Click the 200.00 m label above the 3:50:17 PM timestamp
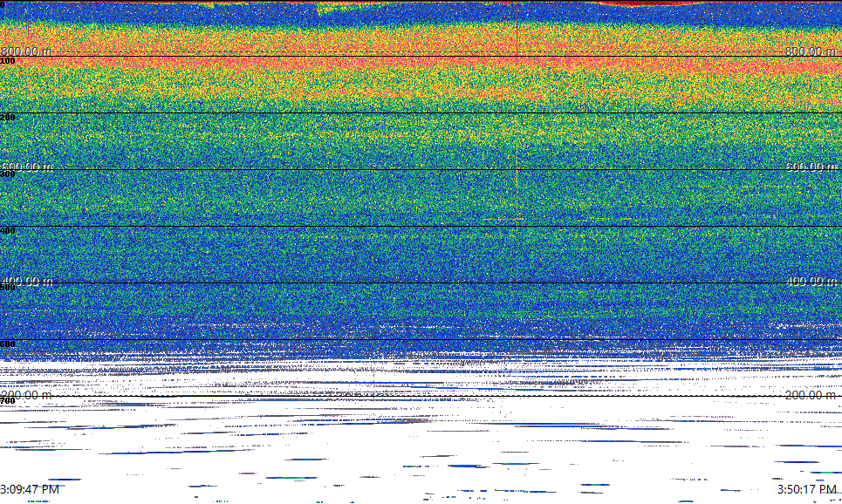 (x=811, y=395)
